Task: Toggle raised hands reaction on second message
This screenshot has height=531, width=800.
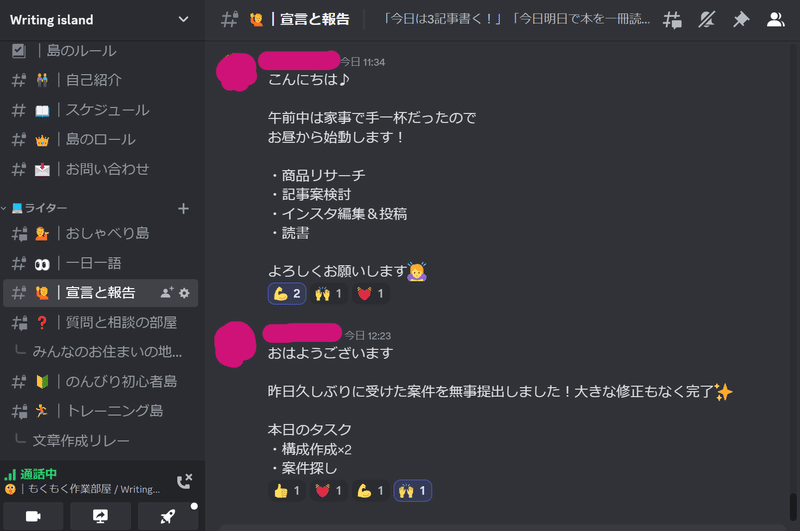Action: pyautogui.click(x=412, y=491)
